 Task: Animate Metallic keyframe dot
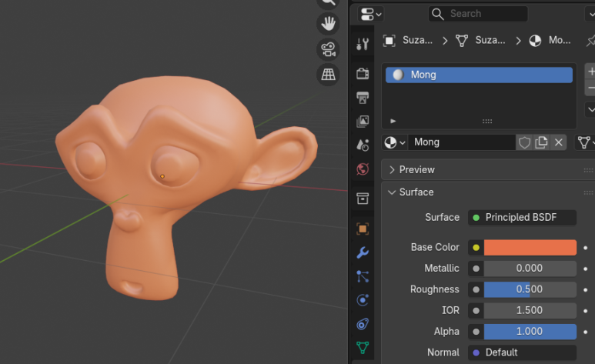point(586,269)
